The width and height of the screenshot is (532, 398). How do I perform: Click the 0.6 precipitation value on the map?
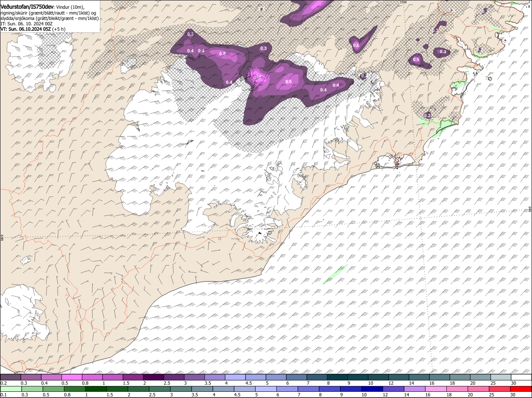coord(356,45)
